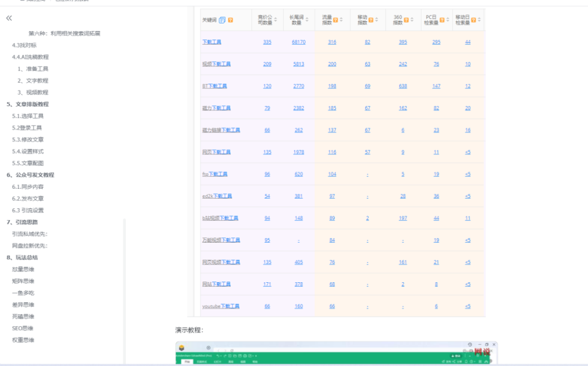Click the copy icon beside 关键词 header
This screenshot has height=366, width=588.
tap(222, 20)
